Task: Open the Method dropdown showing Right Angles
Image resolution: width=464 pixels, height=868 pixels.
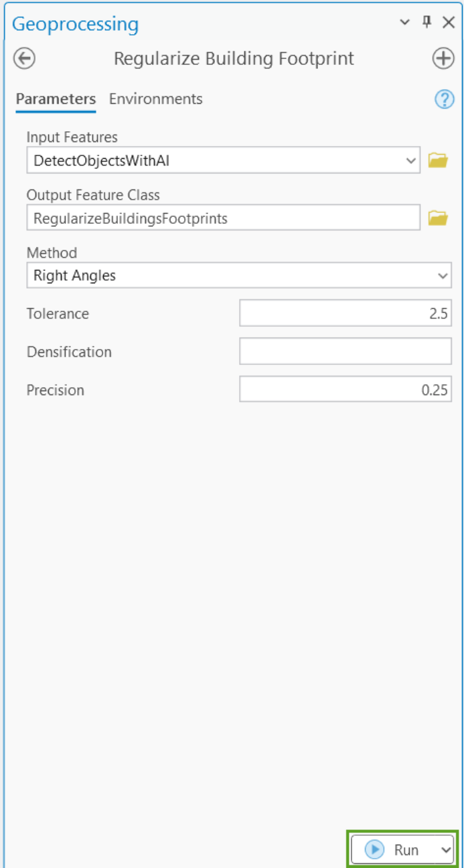Action: tap(238, 275)
